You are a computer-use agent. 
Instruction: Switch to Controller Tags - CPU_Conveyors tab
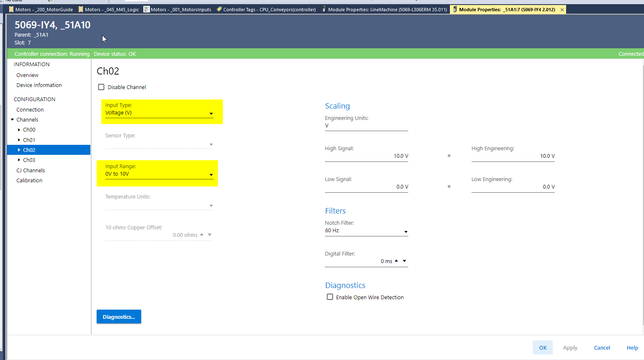tap(266, 10)
